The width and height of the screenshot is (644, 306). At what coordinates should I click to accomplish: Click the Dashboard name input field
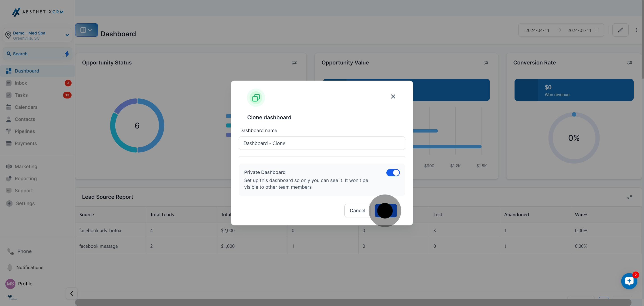tap(322, 143)
